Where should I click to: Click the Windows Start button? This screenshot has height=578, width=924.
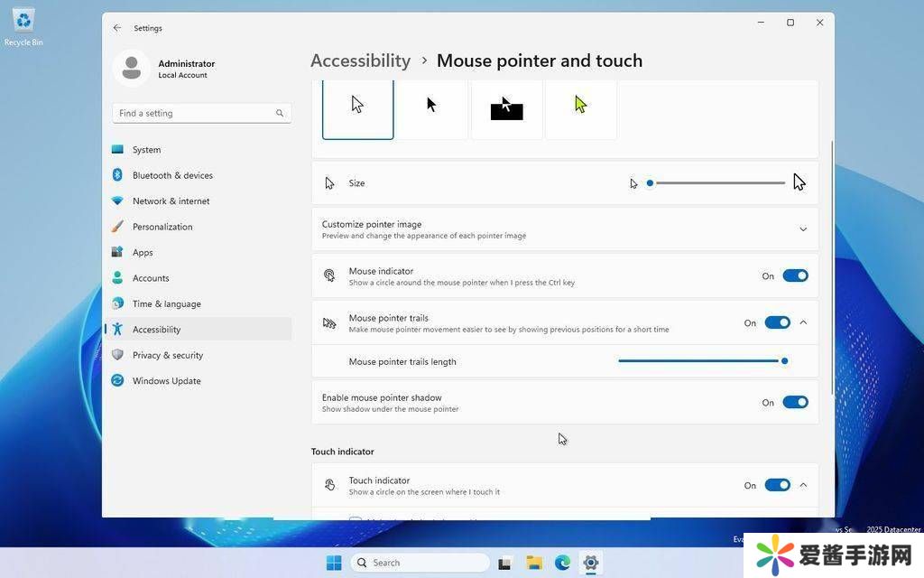tap(334, 563)
